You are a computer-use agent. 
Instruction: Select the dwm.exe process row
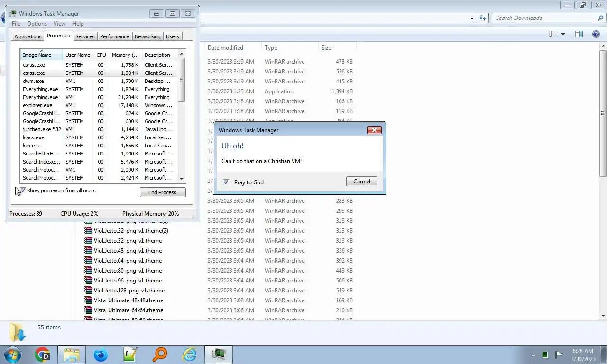click(99, 81)
